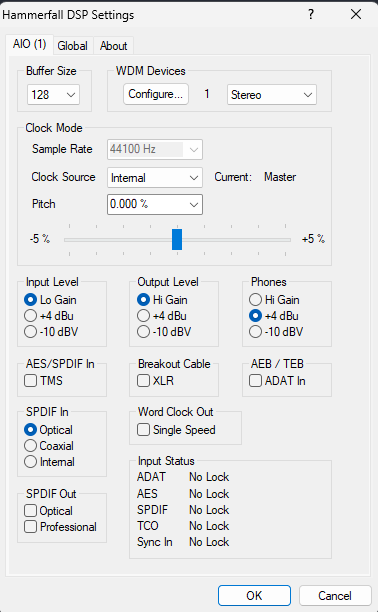Click the ADAT No Lock status
The height and width of the screenshot is (612, 378).
click(x=209, y=477)
